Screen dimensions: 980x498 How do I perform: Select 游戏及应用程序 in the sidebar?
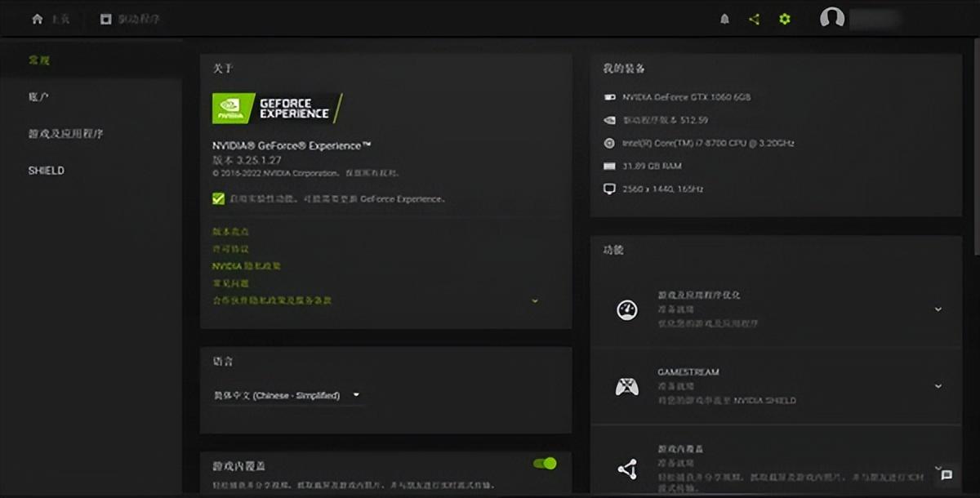coord(66,134)
